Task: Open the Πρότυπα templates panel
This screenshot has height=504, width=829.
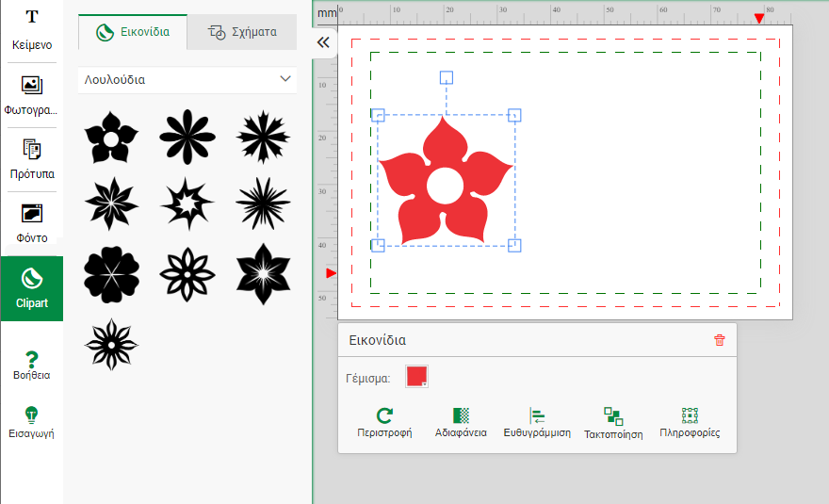Action: (32, 159)
